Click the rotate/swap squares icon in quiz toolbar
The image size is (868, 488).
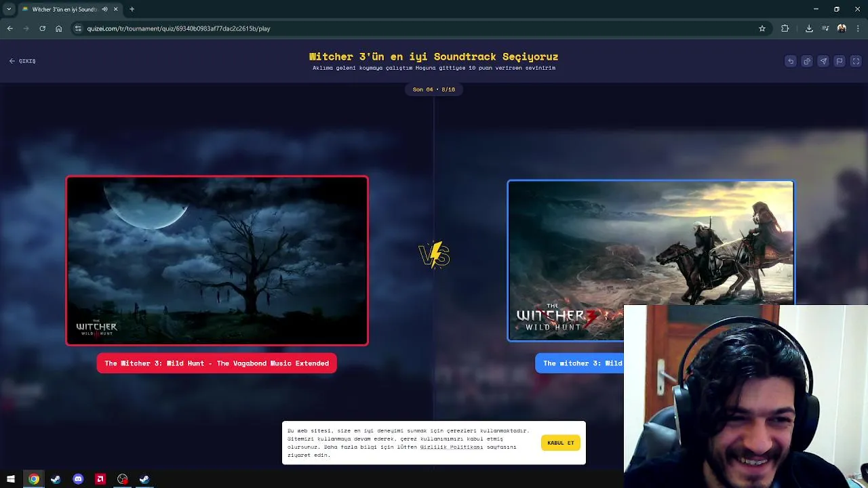(x=807, y=61)
